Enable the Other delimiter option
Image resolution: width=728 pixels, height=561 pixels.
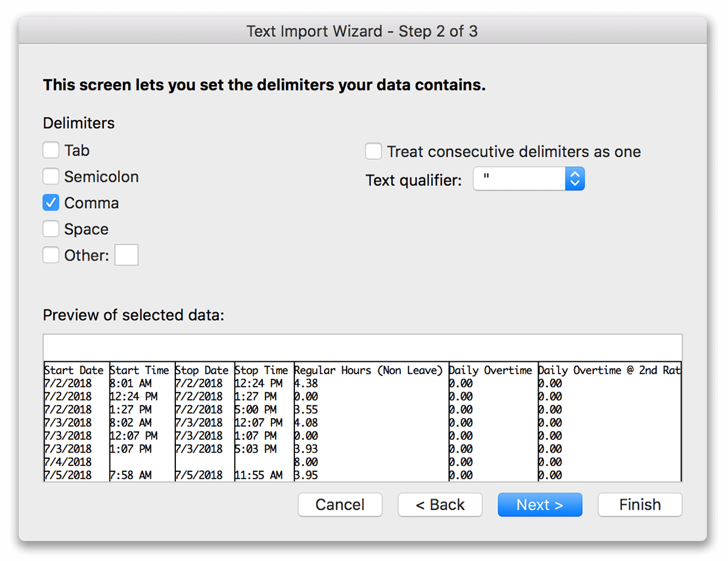pos(51,255)
